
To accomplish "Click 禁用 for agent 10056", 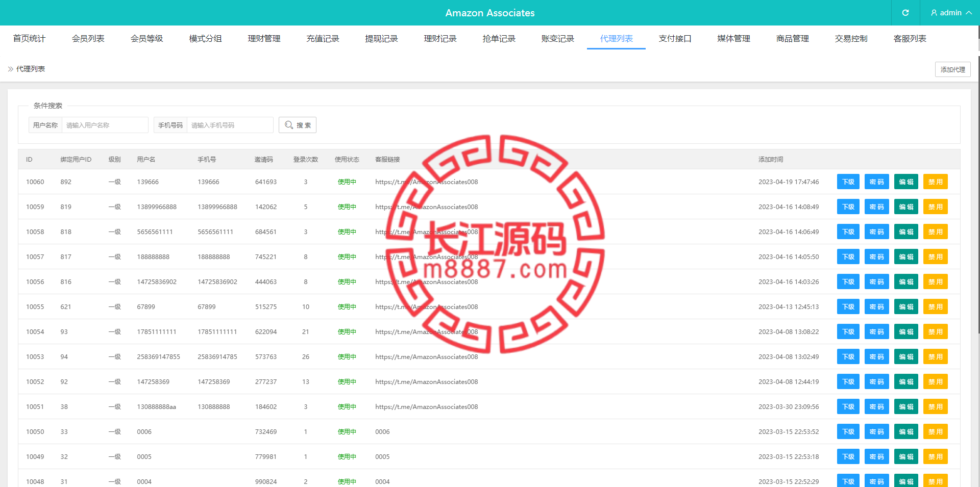I will (x=935, y=281).
